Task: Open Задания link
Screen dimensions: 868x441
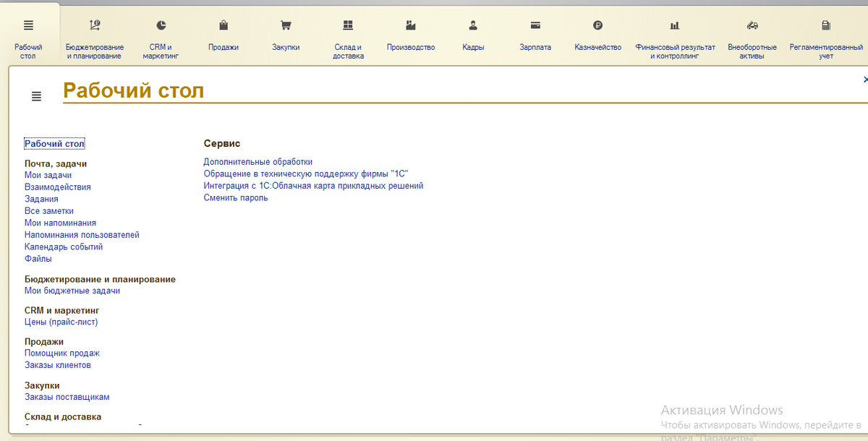Action: point(41,199)
